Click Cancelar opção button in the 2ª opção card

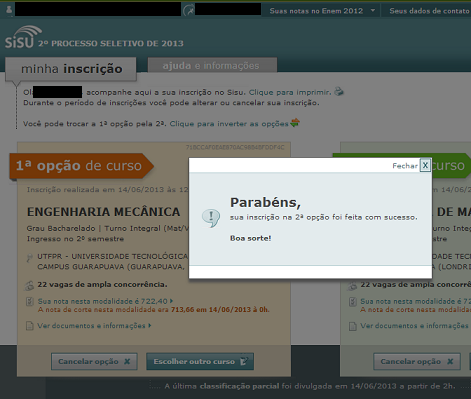click(x=417, y=361)
